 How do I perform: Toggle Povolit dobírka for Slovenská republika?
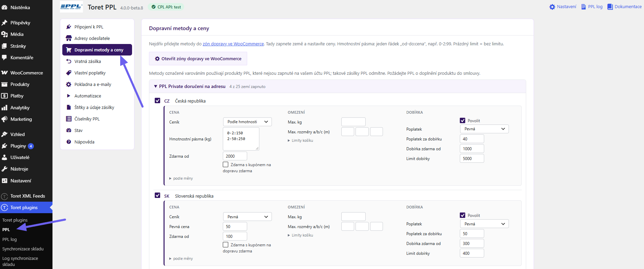pyautogui.click(x=463, y=215)
